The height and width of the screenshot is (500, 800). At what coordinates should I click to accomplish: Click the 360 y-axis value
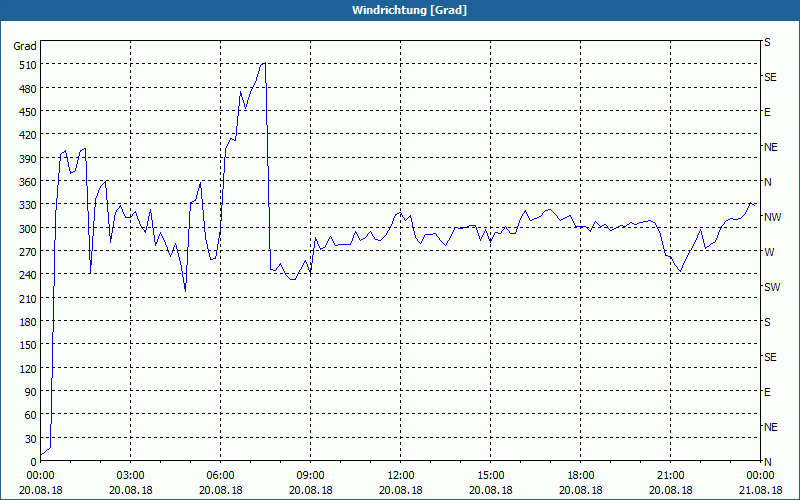28,182
